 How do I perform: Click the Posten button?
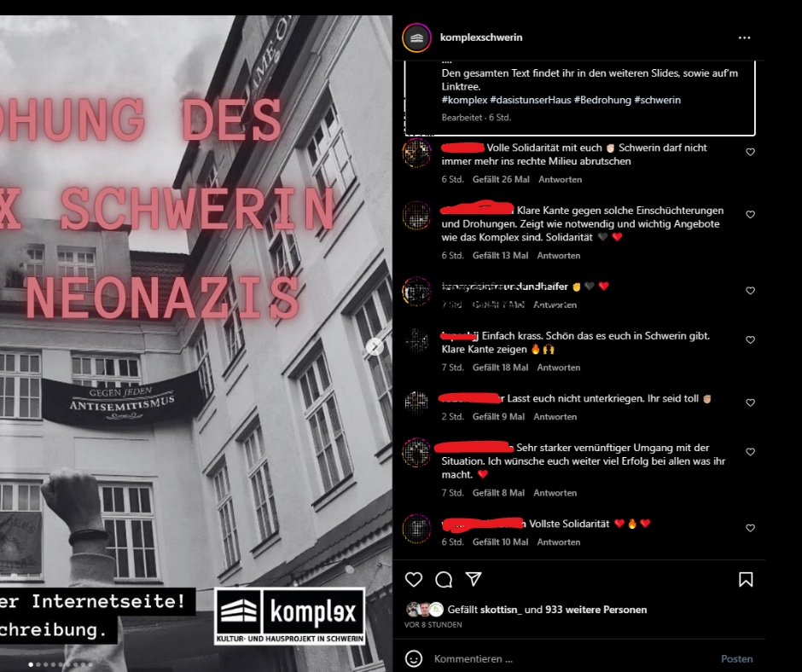(736, 658)
